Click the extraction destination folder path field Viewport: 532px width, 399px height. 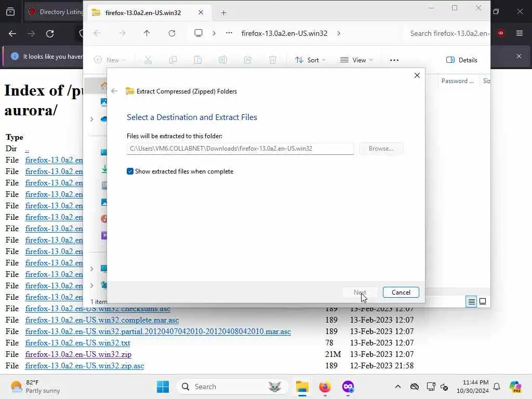(240, 149)
